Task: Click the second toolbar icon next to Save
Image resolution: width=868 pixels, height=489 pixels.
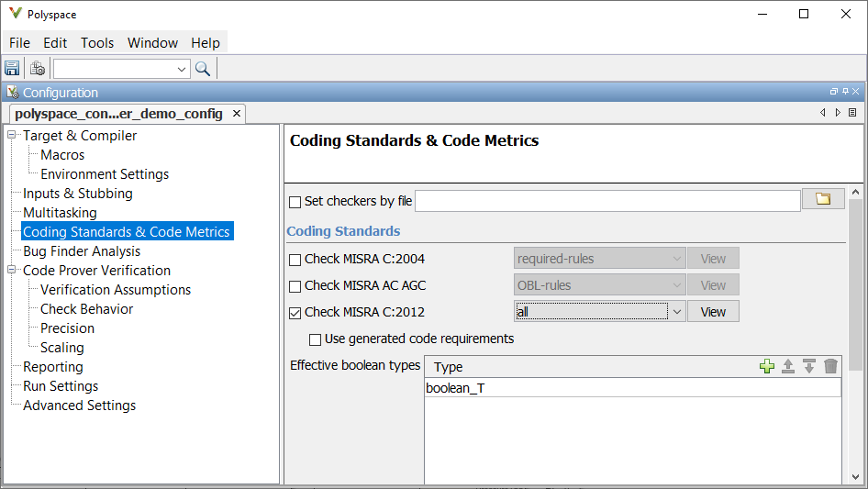Action: coord(38,69)
